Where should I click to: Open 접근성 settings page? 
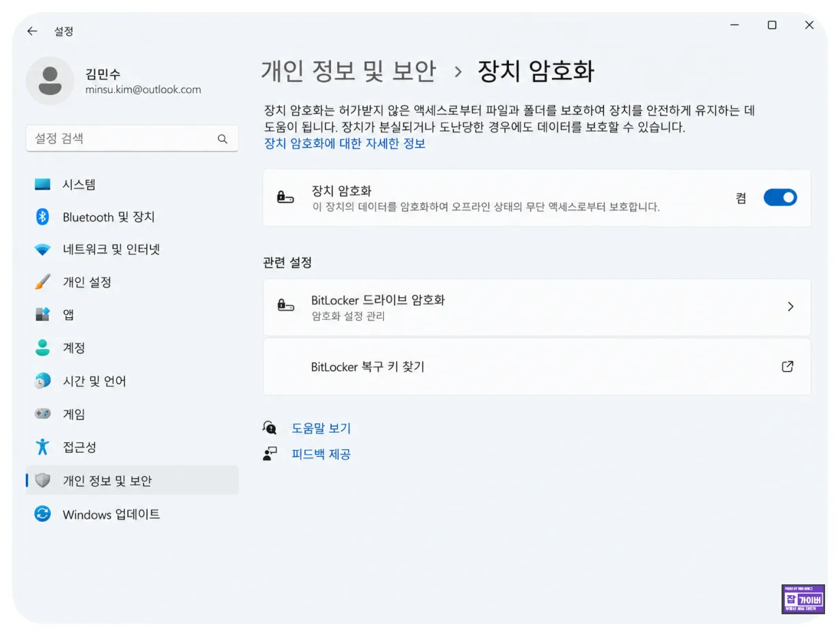pos(132,446)
